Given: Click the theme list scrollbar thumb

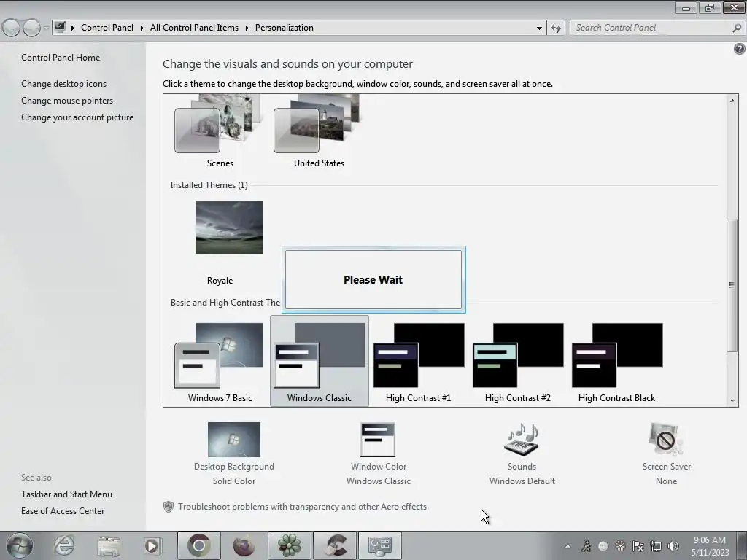Looking at the screenshot, I should click(x=732, y=285).
